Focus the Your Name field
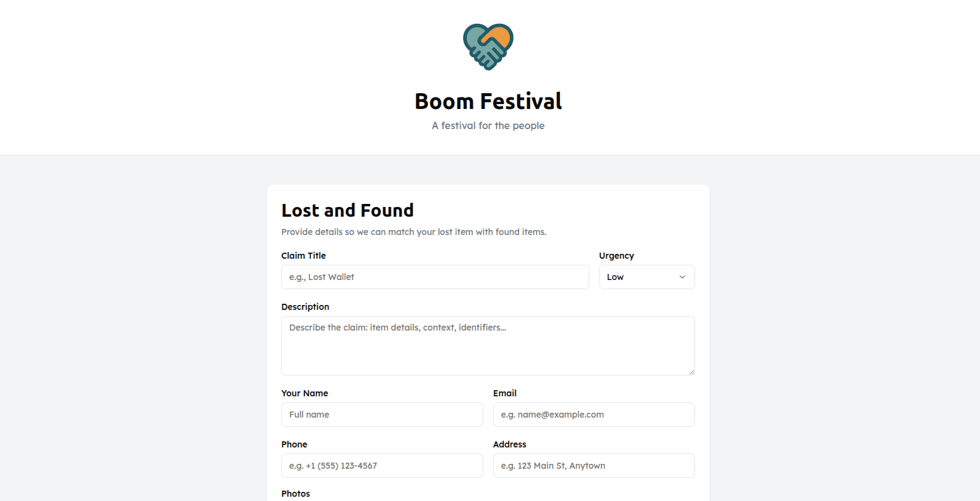 382,415
